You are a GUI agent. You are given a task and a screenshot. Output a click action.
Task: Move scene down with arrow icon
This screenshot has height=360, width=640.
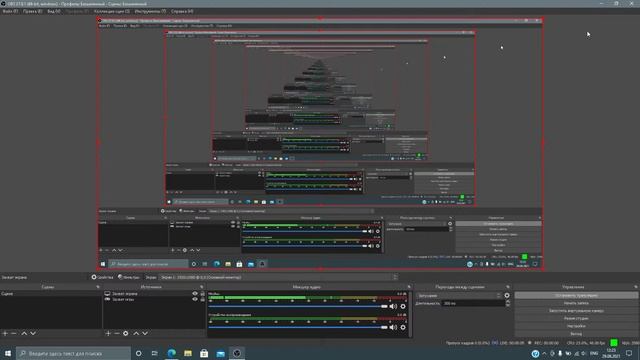point(33,333)
